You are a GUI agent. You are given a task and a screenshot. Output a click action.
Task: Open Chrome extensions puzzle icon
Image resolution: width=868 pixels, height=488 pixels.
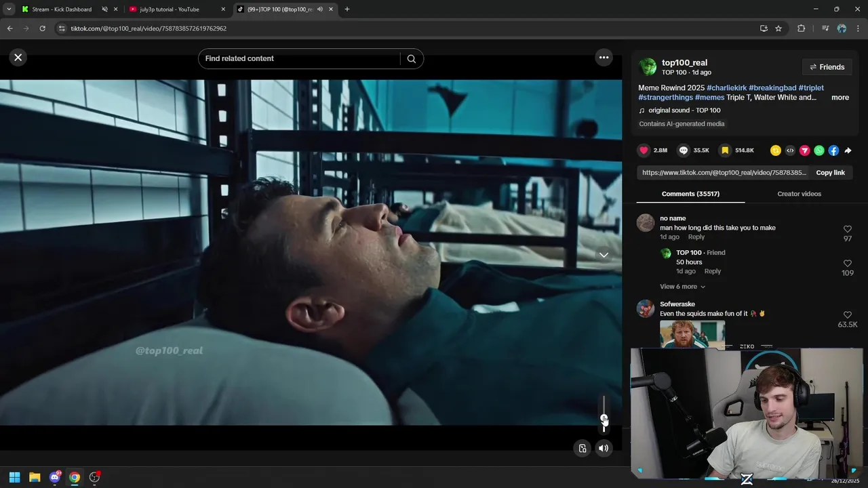[802, 28]
